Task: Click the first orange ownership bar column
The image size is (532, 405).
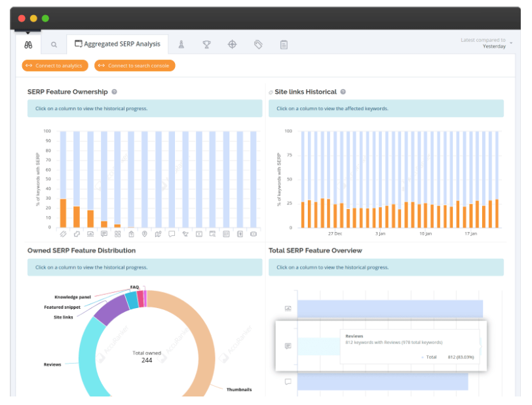Action: pyautogui.click(x=63, y=213)
